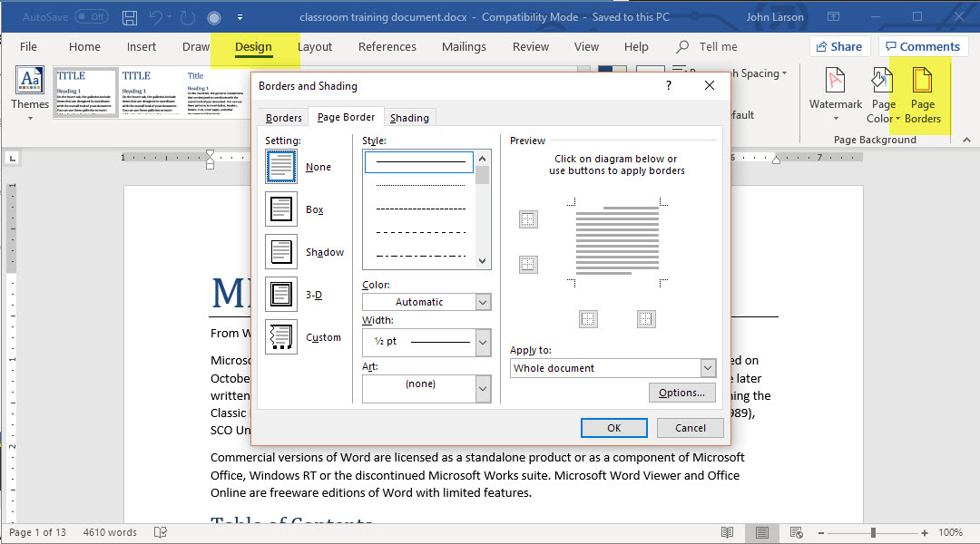Expand the Apply to Whole document dropdown
Screen dimensions: 980x544
[708, 368]
